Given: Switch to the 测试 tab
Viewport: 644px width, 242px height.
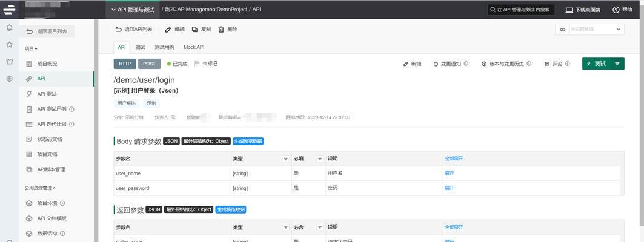Looking at the screenshot, I should 141,47.
